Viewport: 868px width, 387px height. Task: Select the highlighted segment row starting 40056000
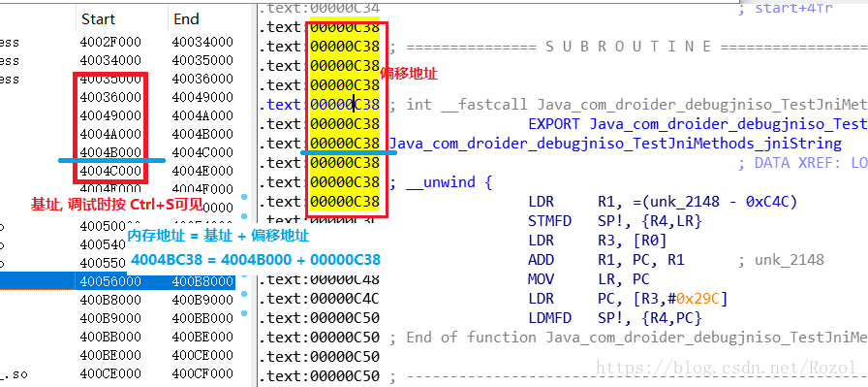[118, 281]
